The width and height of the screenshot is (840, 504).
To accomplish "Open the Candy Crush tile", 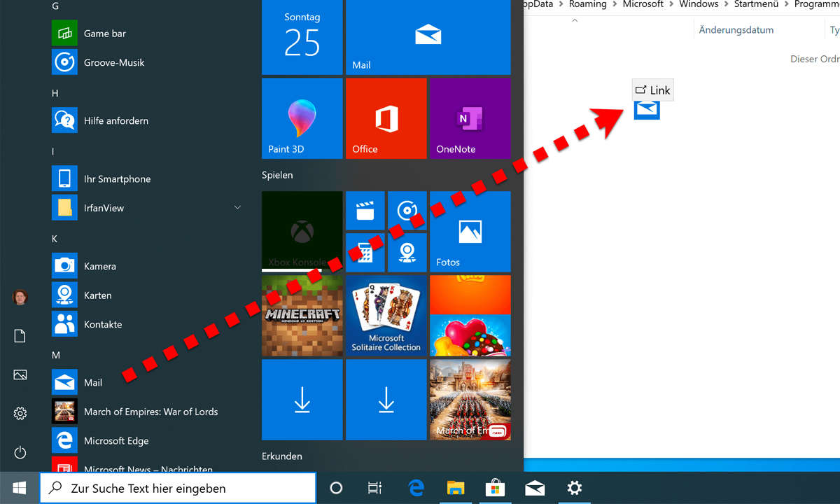I will pos(470,316).
